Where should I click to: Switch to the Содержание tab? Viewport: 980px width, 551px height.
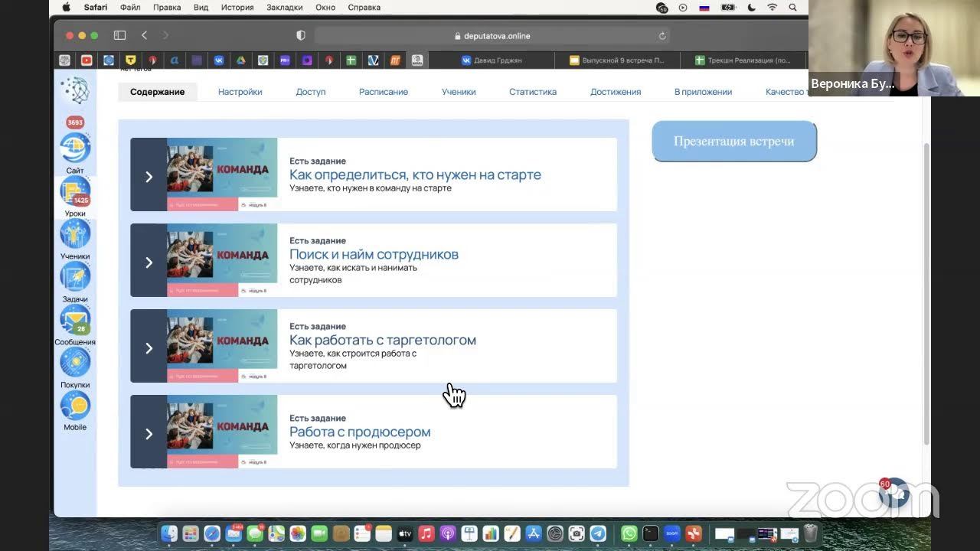coord(157,92)
